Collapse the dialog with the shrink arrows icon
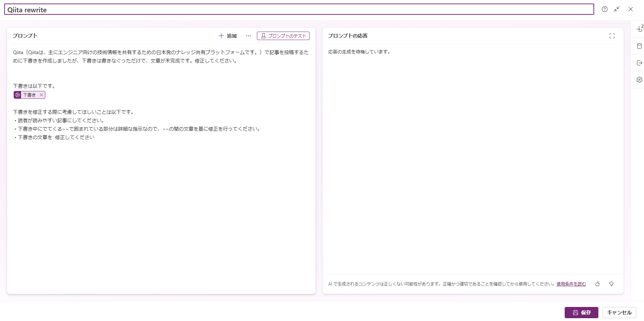Viewport: 644px width, 321px height. (x=617, y=9)
